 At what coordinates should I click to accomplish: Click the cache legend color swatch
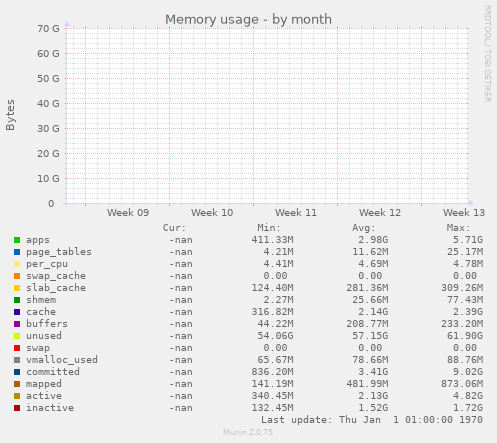click(x=17, y=312)
